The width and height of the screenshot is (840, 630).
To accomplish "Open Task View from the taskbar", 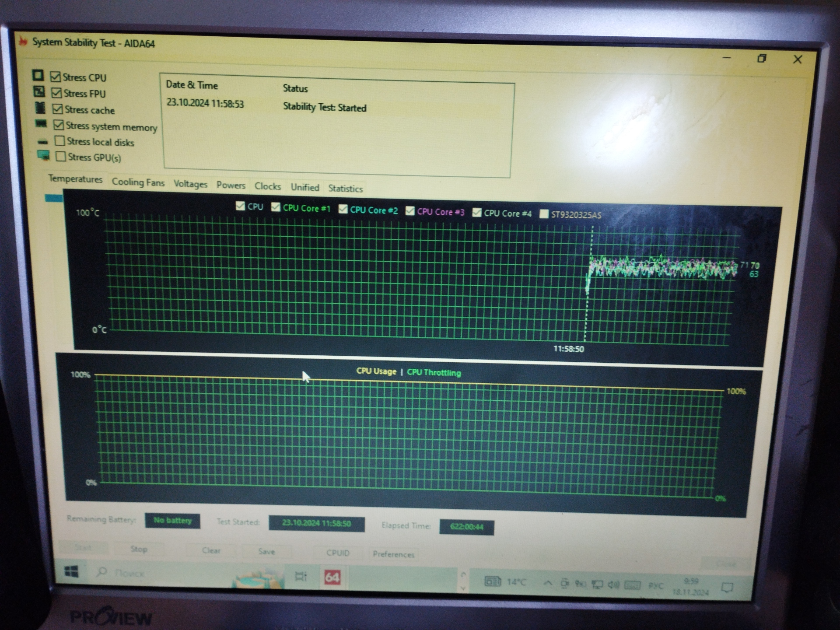I will (x=301, y=576).
